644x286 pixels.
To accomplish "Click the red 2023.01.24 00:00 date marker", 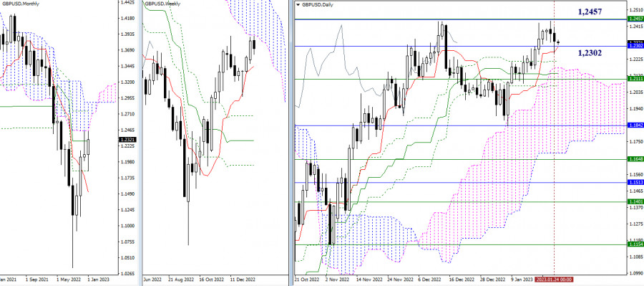I will (554, 280).
